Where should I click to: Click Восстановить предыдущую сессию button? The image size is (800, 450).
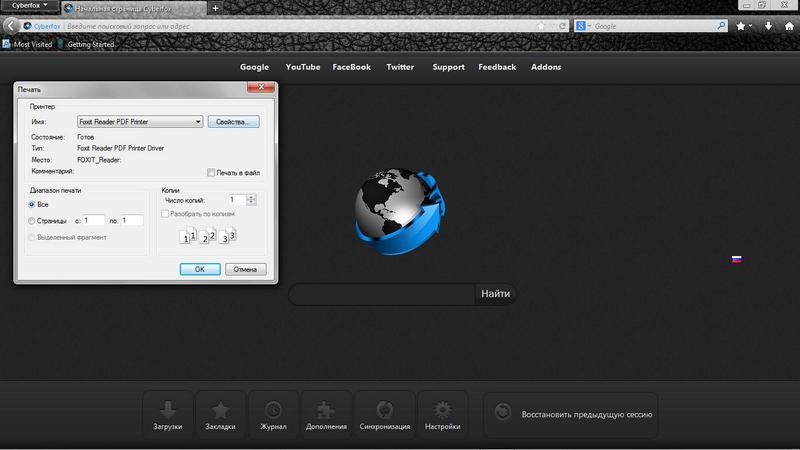click(x=570, y=415)
